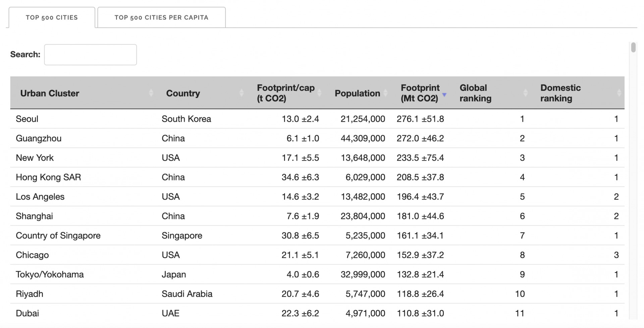Image resolution: width=644 pixels, height=328 pixels.
Task: Select the Los Angeles cell
Action: [40, 197]
